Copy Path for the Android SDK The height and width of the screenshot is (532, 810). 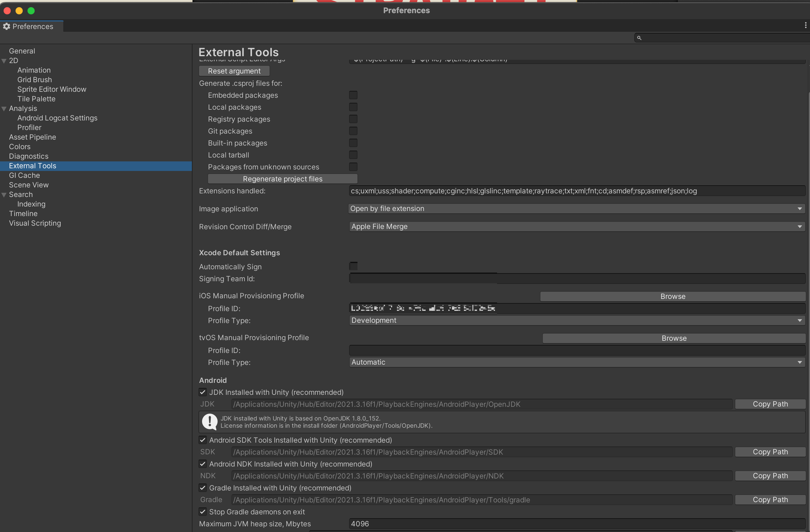point(770,452)
